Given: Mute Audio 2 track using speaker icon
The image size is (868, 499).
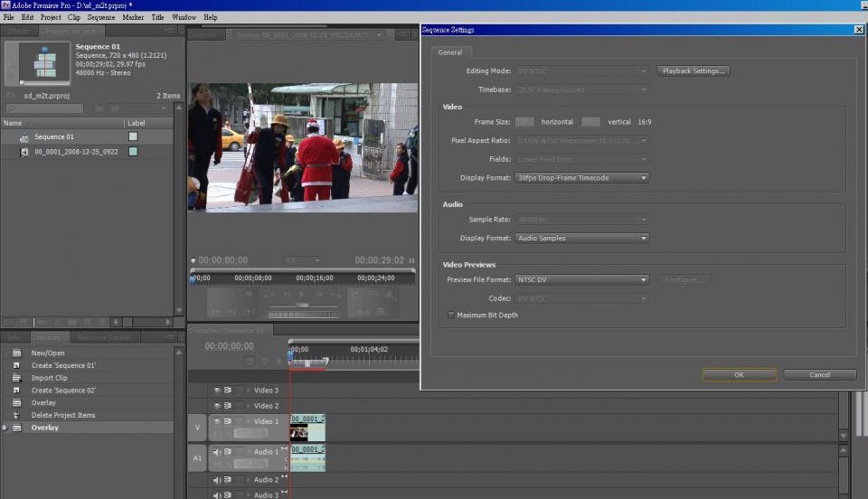Looking at the screenshot, I should pos(217,480).
